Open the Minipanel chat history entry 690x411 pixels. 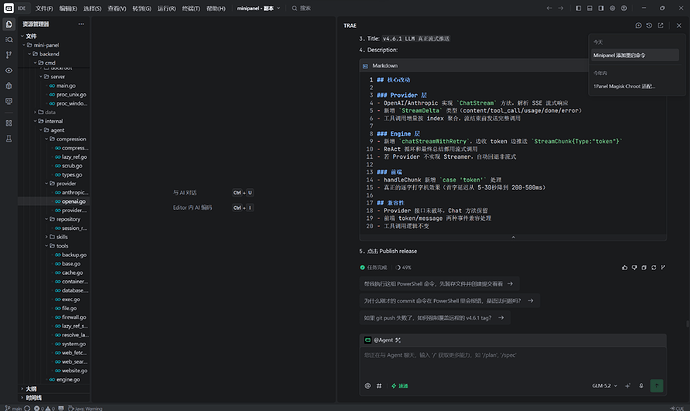pyautogui.click(x=635, y=55)
